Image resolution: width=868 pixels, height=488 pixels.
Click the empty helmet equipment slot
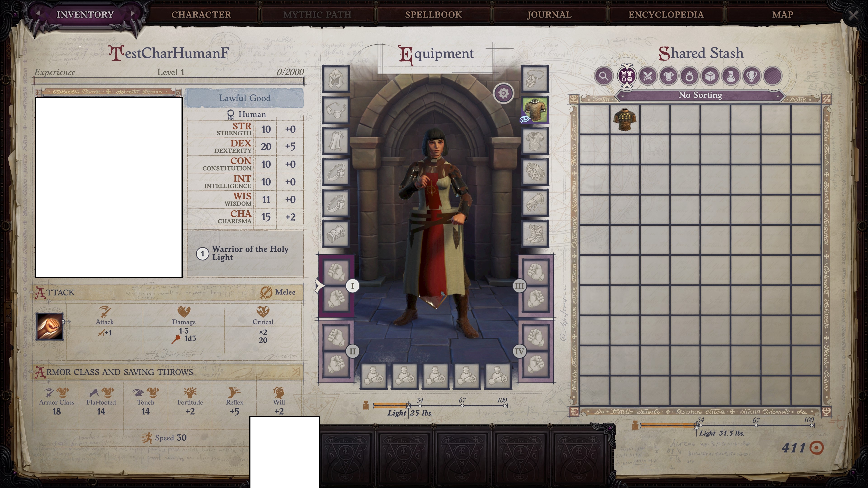click(336, 79)
